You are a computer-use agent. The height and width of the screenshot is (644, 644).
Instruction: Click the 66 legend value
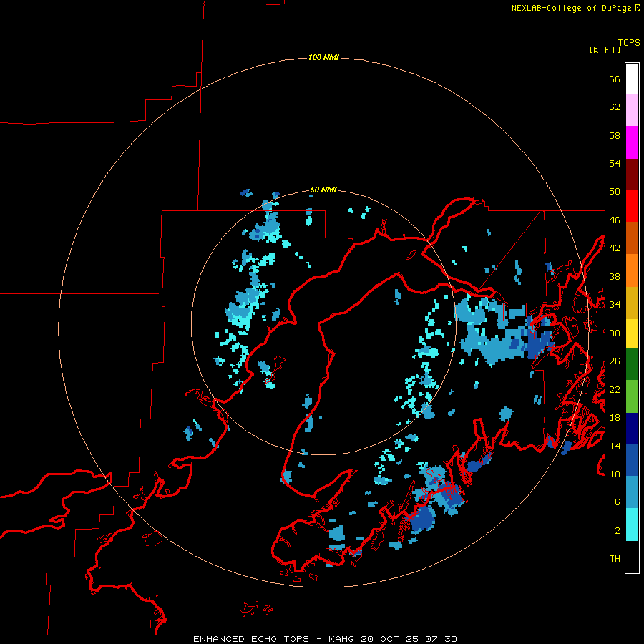click(x=615, y=79)
